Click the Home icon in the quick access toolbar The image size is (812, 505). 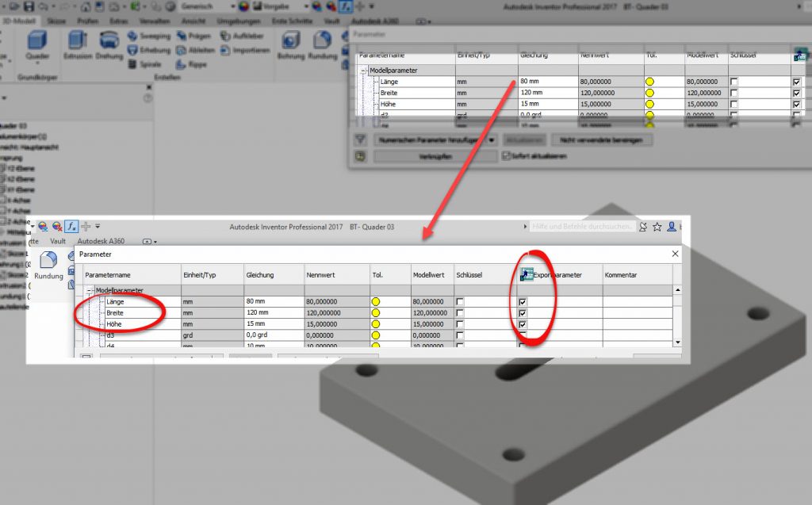click(86, 6)
